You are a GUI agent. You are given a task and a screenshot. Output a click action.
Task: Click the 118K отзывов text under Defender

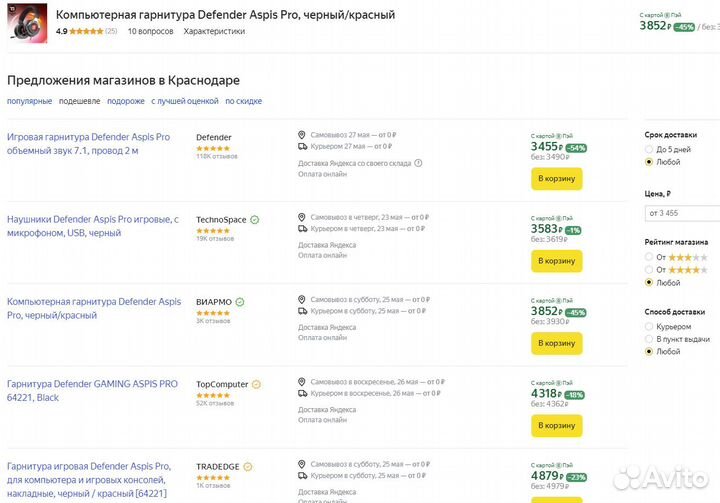(217, 157)
